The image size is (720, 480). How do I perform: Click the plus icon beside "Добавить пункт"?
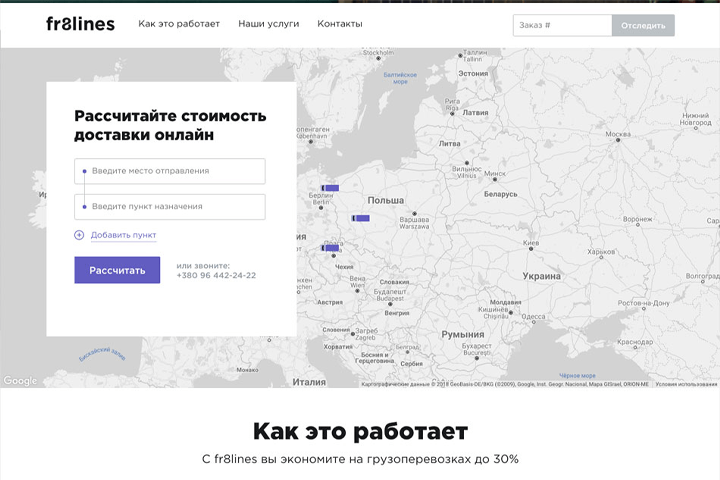click(79, 235)
